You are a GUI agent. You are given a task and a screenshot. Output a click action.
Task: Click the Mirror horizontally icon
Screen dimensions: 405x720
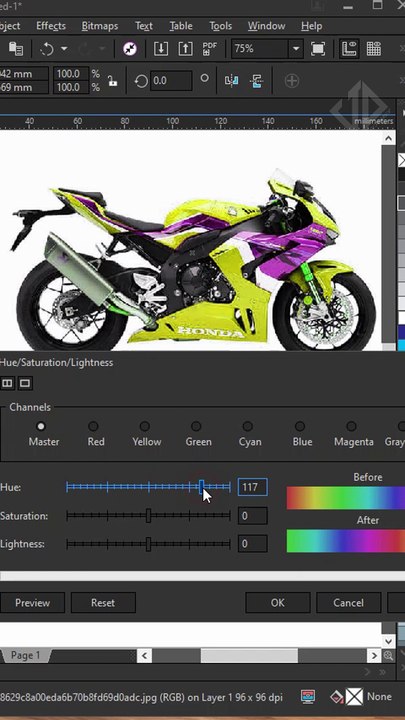tap(231, 81)
